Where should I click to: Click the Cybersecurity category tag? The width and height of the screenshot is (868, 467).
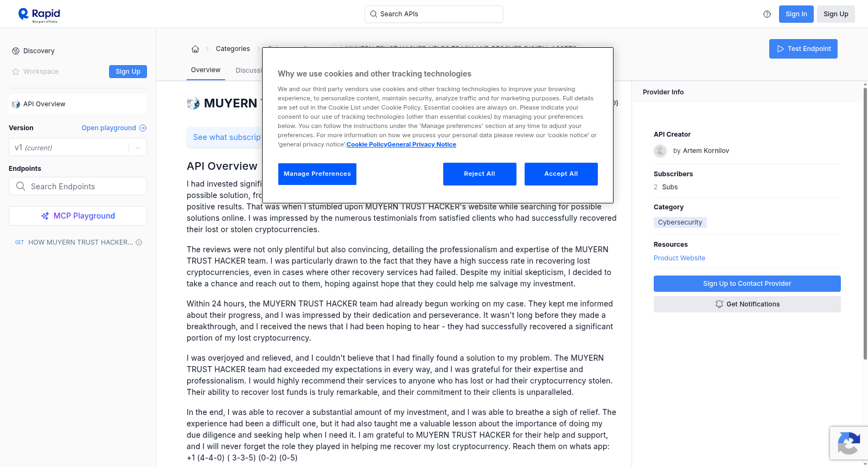click(680, 222)
